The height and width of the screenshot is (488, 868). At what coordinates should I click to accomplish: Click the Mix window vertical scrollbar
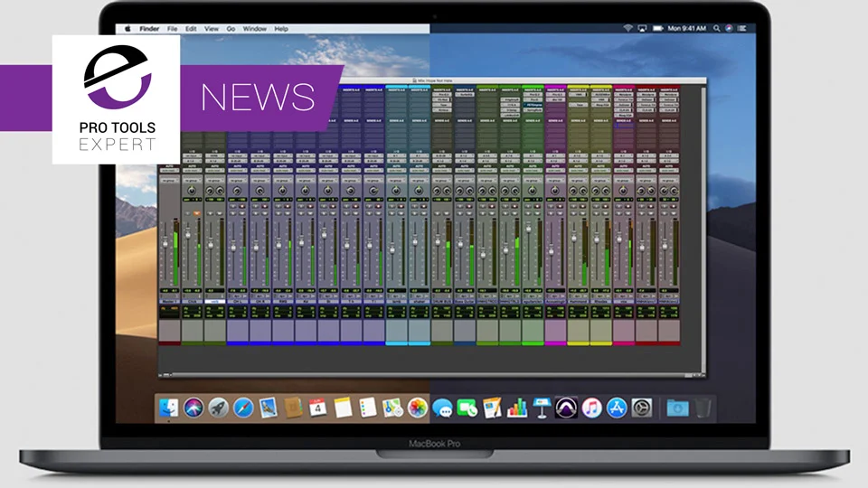[x=703, y=230]
